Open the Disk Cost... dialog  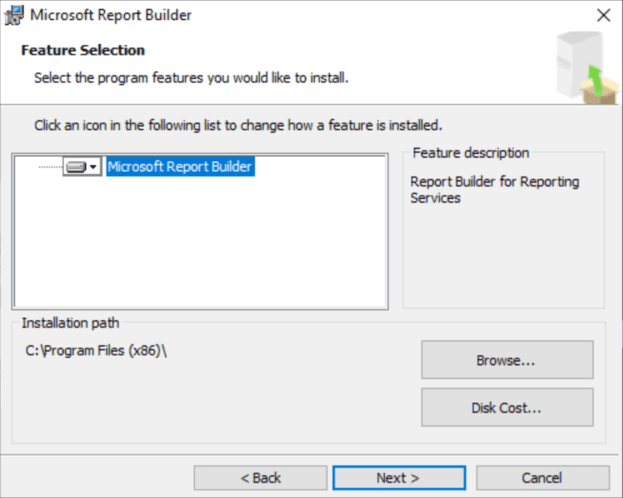507,408
